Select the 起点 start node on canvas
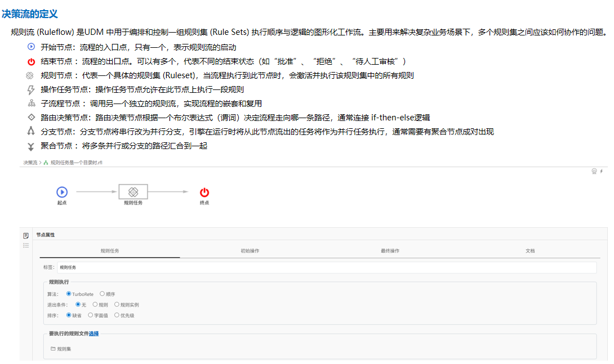Image resolution: width=614 pixels, height=364 pixels. tap(62, 192)
